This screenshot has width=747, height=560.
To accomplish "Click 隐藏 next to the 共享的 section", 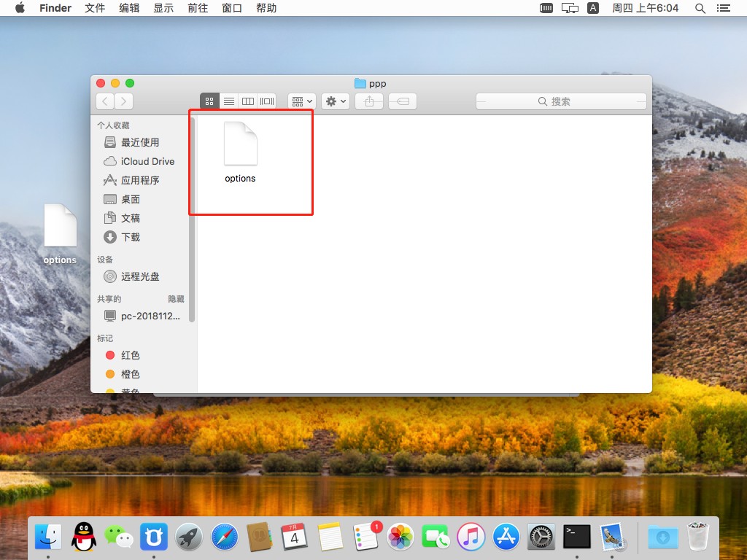I will [x=176, y=299].
